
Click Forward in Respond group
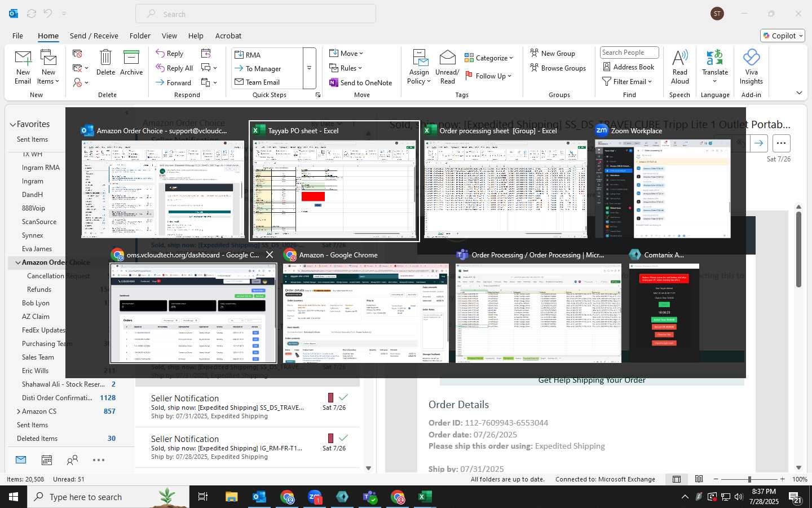(174, 82)
